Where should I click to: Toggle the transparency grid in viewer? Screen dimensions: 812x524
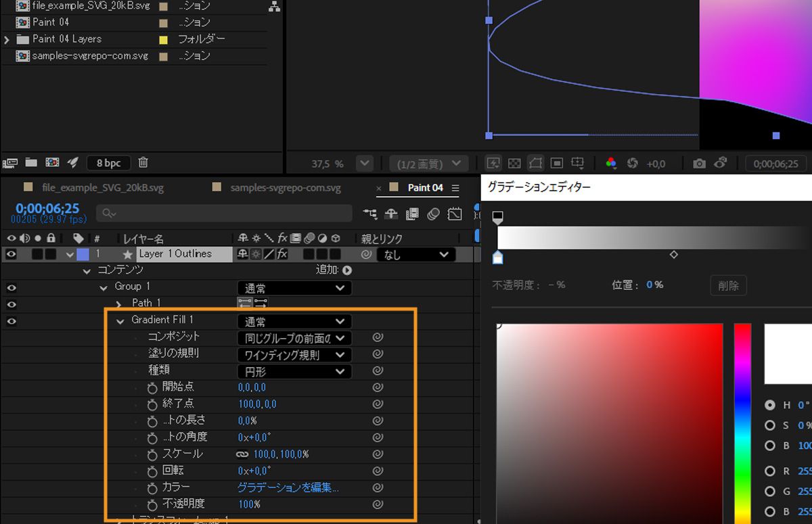(514, 164)
